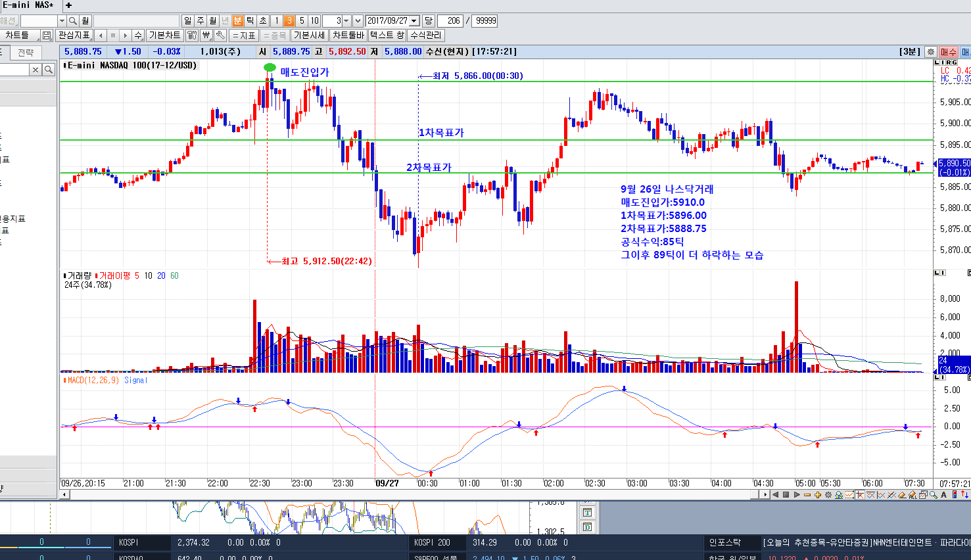Click the 수식관리 button

426,35
